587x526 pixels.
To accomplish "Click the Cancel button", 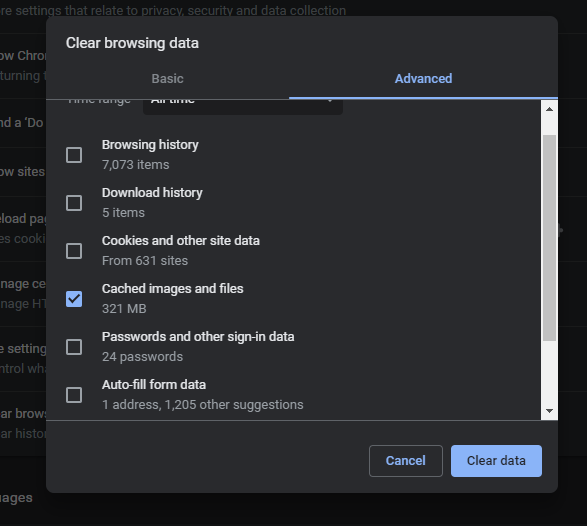I will tap(406, 461).
